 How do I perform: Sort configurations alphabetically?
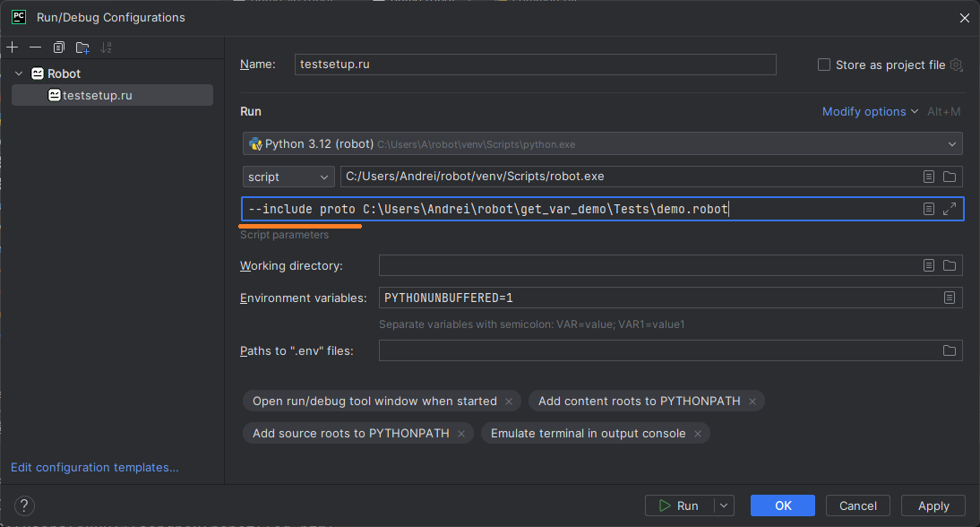tap(107, 48)
